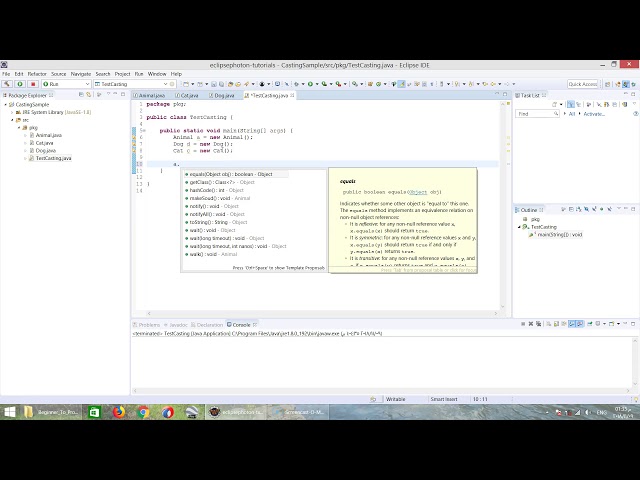Click Clear Console icon
640x480 pixels.
click(x=549, y=324)
